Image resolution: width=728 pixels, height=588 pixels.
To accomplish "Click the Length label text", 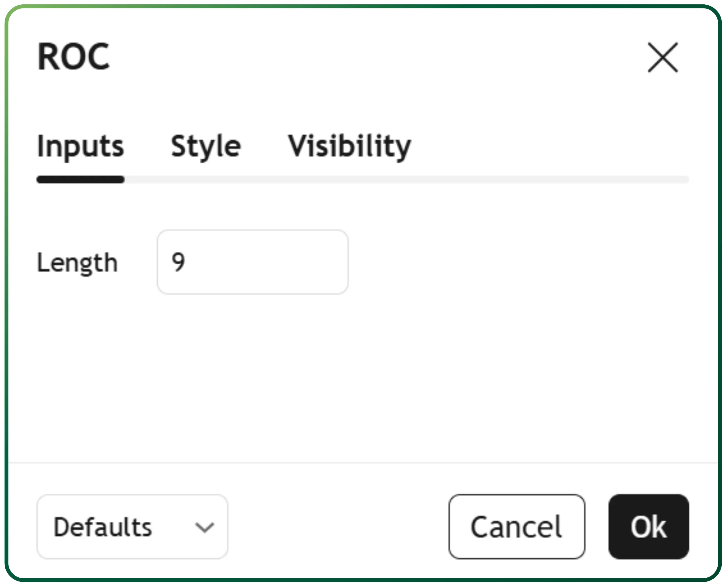I will pyautogui.click(x=77, y=262).
